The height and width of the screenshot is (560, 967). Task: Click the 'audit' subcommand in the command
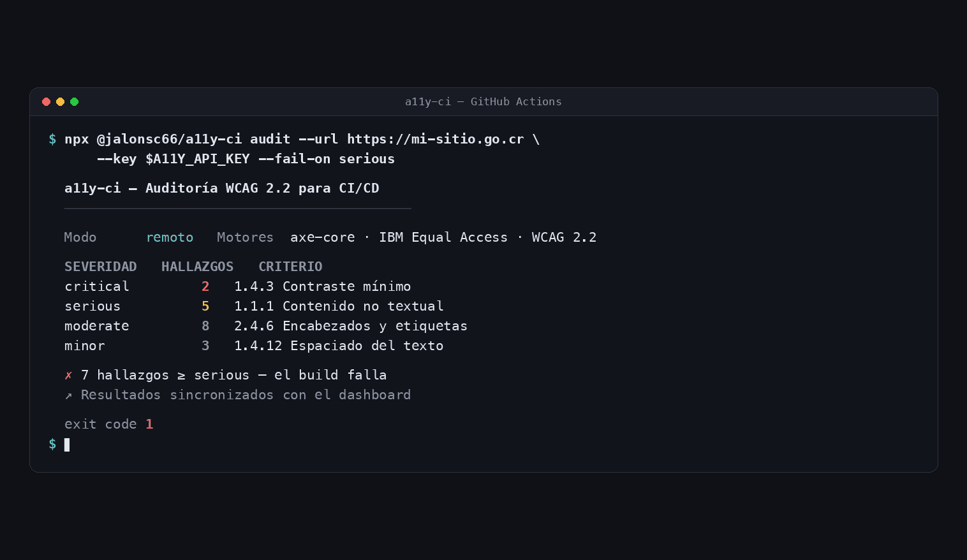270,139
